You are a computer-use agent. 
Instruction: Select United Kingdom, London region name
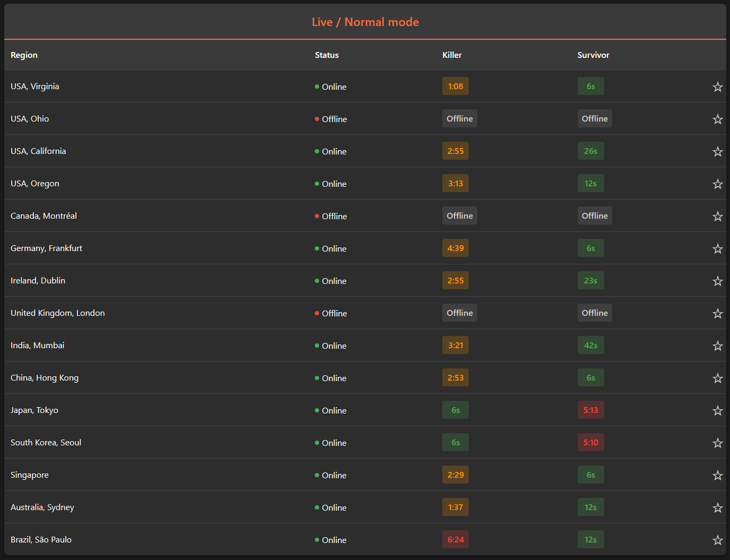pyautogui.click(x=58, y=313)
